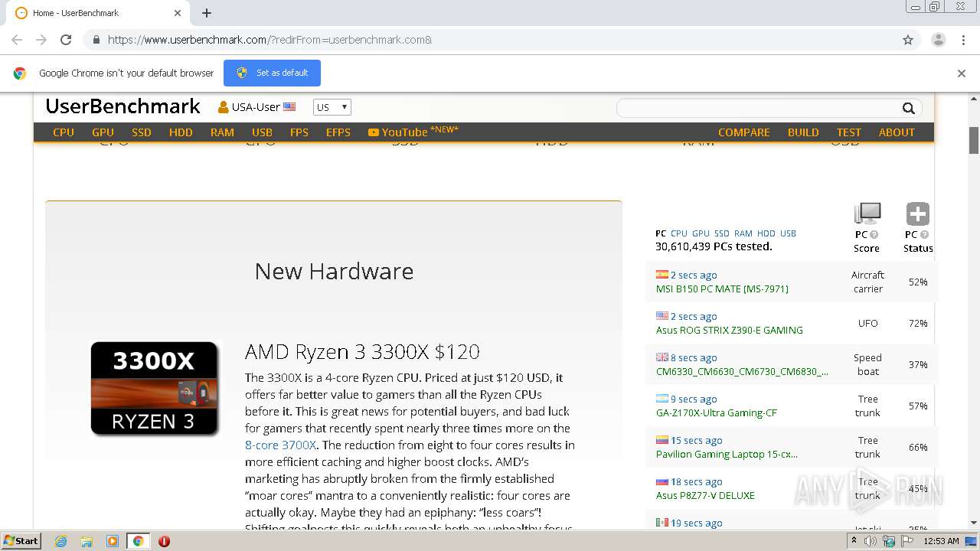Screen dimensions: 980x551
Task: Click the UserBenchmark logo
Action: pos(122,106)
